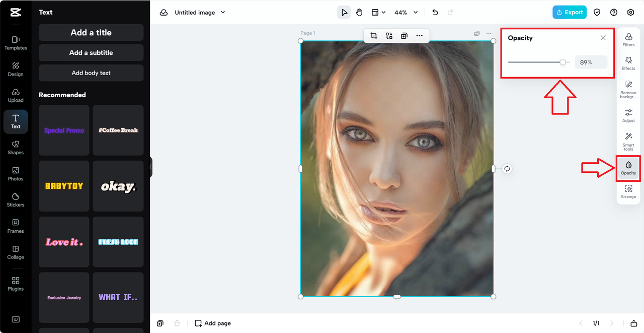The image size is (644, 333).
Task: Open the 44% zoom dropdown
Action: coord(406,13)
